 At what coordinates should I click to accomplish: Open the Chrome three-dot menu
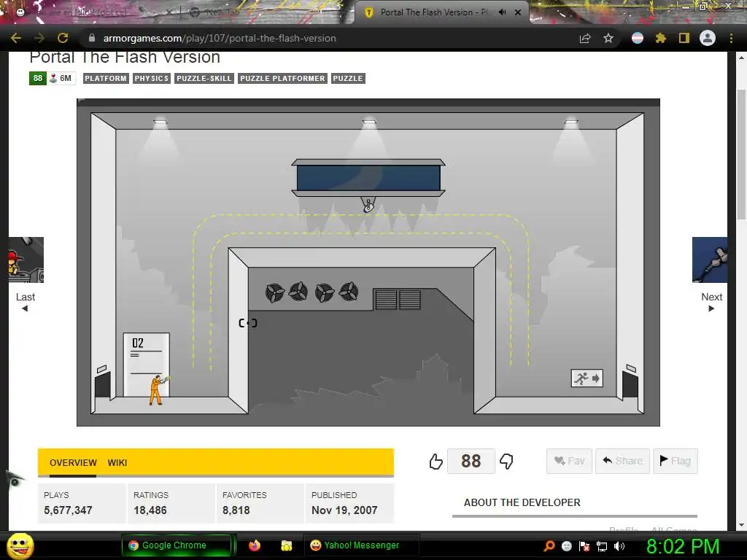(731, 38)
